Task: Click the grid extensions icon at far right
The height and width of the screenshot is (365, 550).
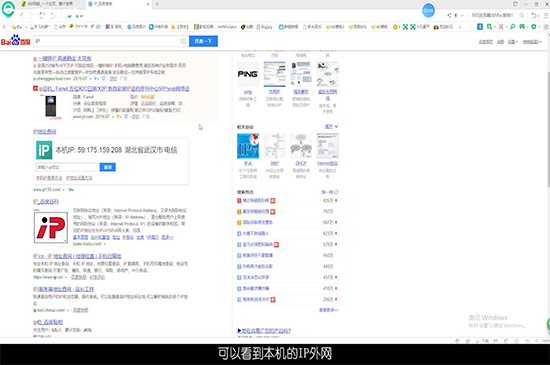Action: click(546, 27)
